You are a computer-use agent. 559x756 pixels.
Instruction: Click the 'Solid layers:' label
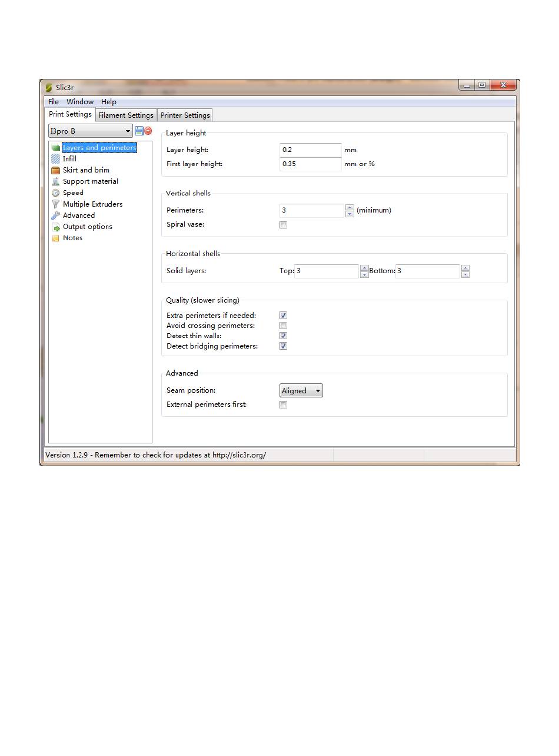tap(187, 271)
